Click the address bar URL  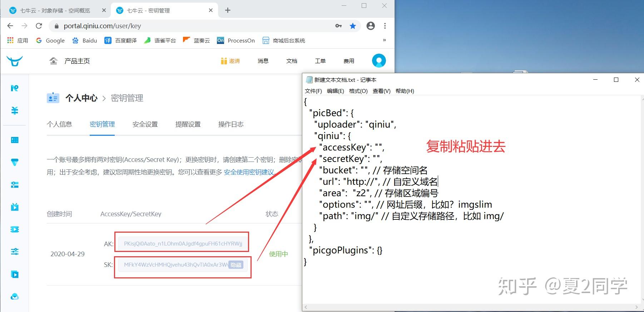pyautogui.click(x=102, y=26)
